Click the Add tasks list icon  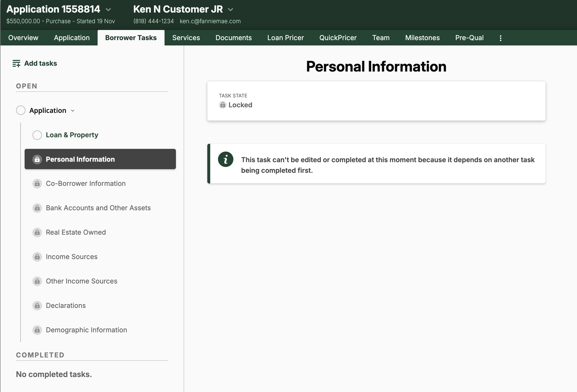(16, 64)
